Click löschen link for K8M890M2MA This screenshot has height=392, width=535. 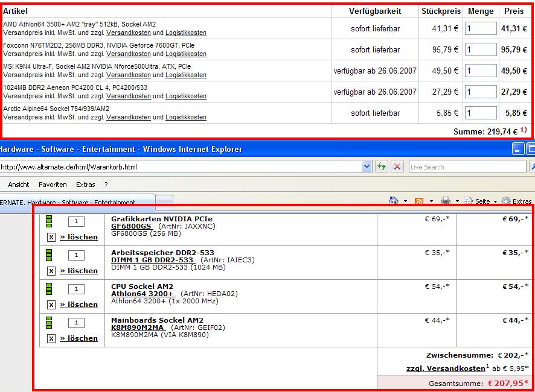tap(79, 338)
